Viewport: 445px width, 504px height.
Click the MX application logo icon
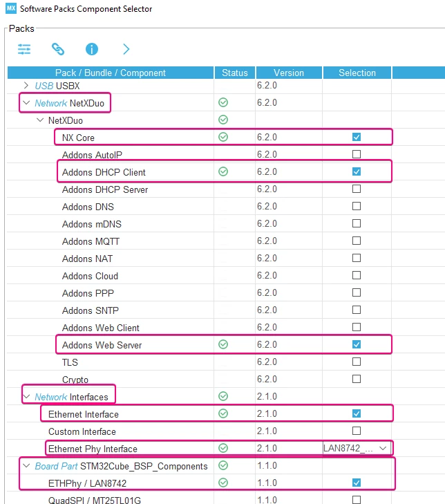pos(11,8)
